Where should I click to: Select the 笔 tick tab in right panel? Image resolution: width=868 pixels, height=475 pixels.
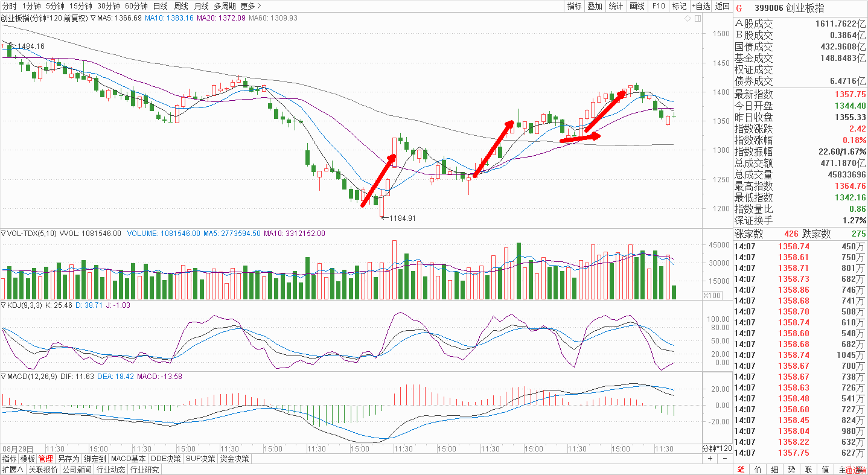pyautogui.click(x=741, y=470)
